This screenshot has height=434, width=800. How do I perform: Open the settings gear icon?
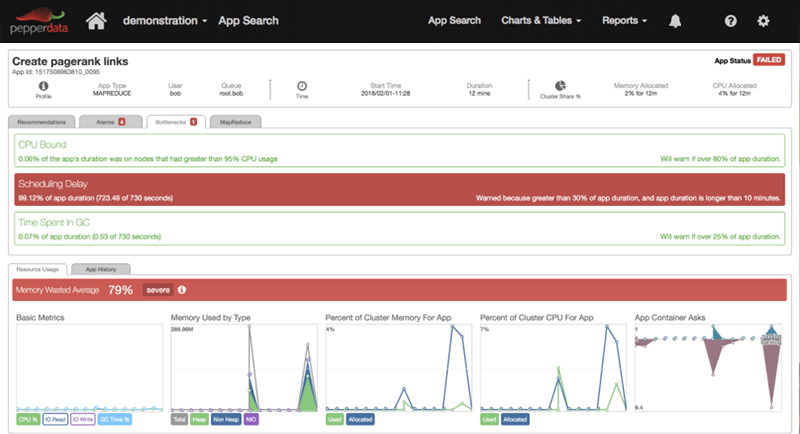tap(763, 21)
